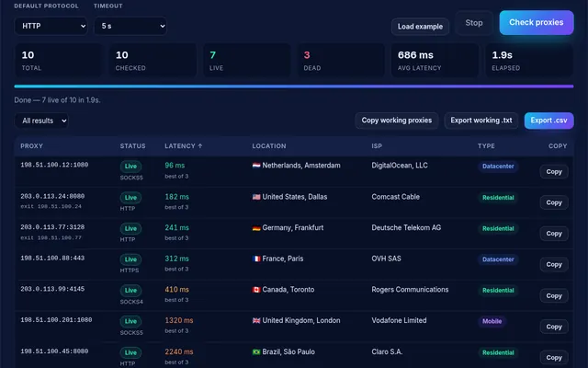Click the France flag icon

tap(256, 259)
